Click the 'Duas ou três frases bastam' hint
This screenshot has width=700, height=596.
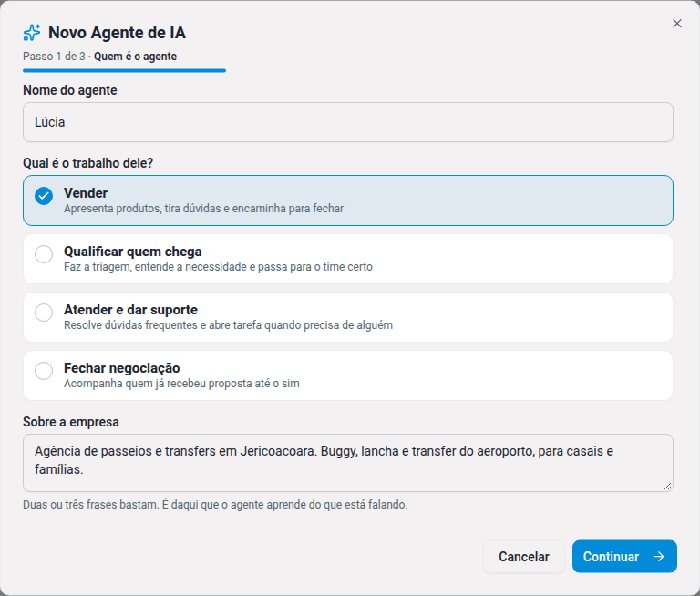click(x=215, y=505)
